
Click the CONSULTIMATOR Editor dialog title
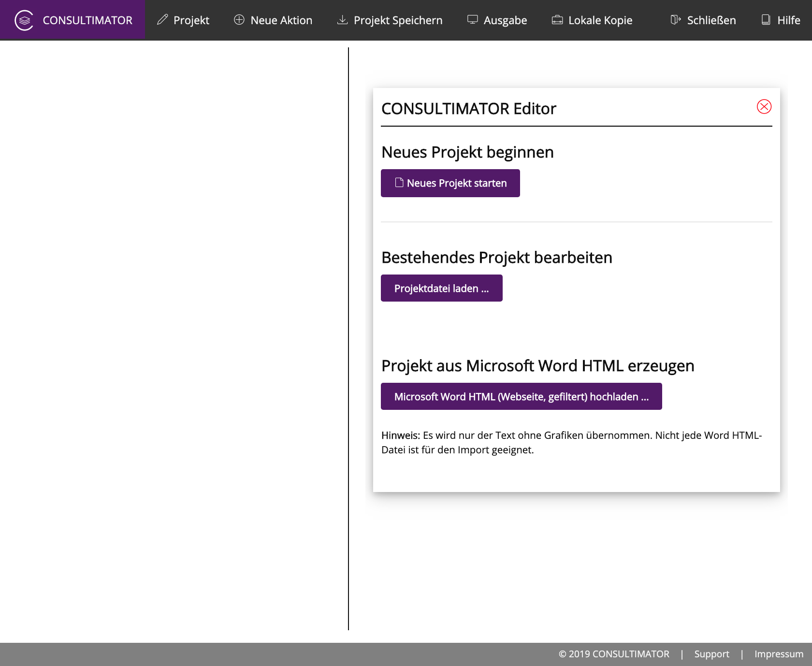pos(469,109)
